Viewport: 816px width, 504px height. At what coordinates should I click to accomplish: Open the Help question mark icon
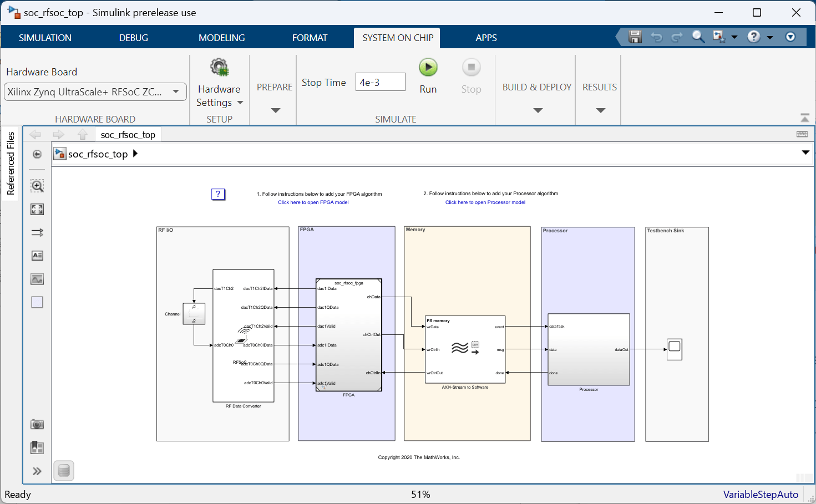point(753,37)
